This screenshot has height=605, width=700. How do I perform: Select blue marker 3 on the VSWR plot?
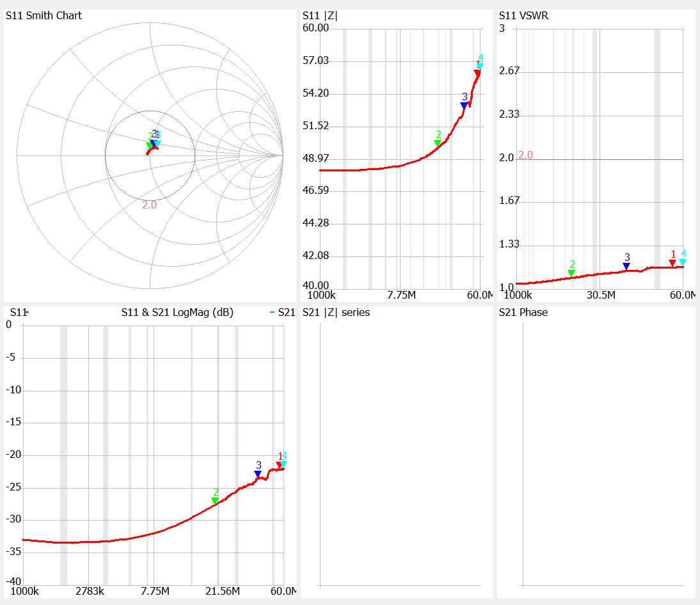point(626,266)
